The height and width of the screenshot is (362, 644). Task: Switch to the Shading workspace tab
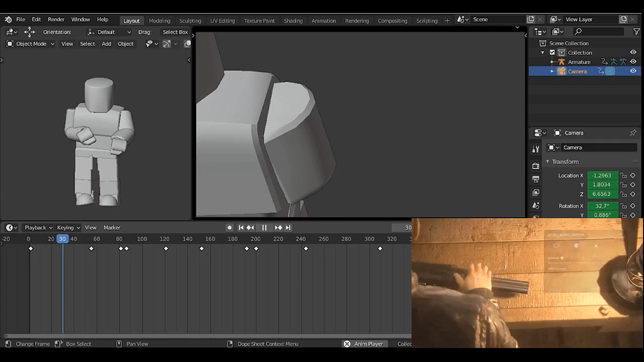click(x=293, y=21)
